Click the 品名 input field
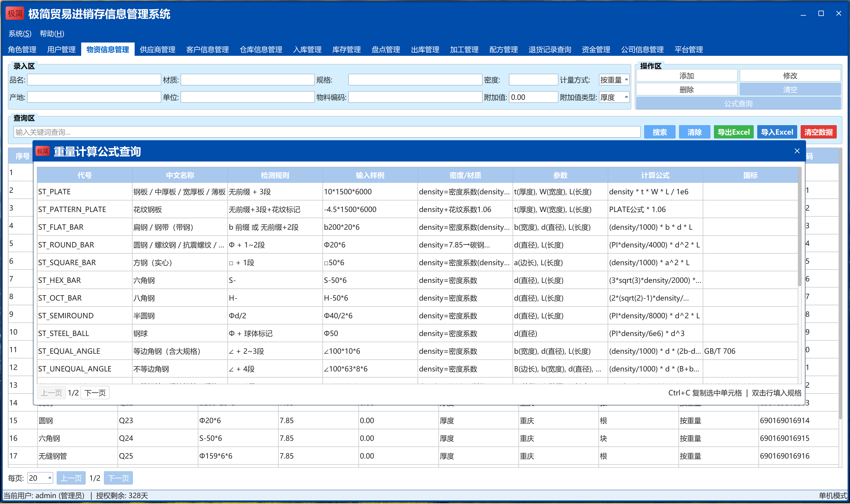The image size is (850, 504). pyautogui.click(x=94, y=80)
